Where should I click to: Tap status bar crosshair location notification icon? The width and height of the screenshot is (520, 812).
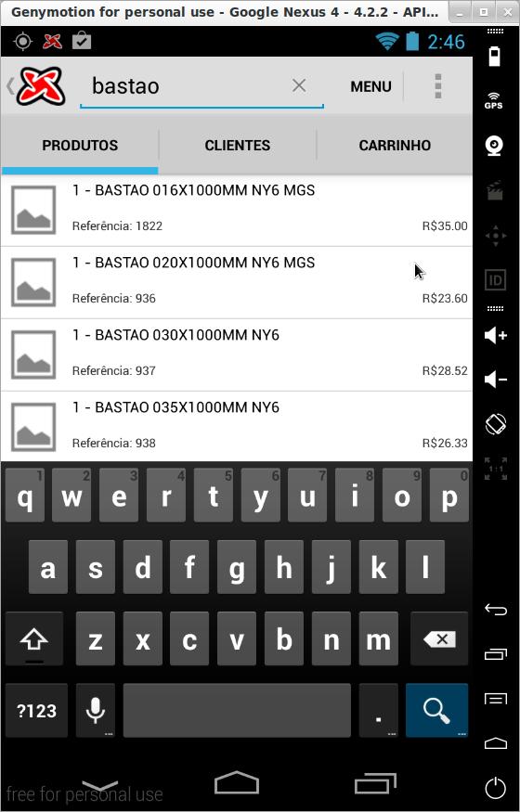click(23, 41)
